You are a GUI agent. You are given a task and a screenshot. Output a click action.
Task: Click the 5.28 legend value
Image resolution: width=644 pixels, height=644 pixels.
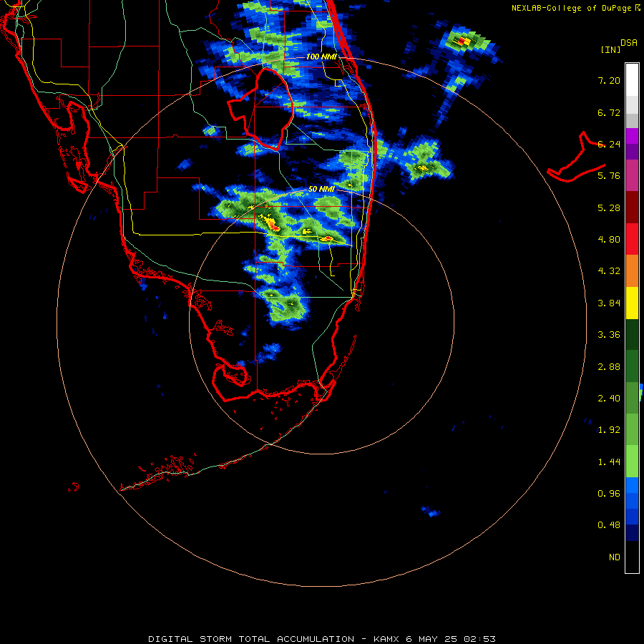(609, 208)
